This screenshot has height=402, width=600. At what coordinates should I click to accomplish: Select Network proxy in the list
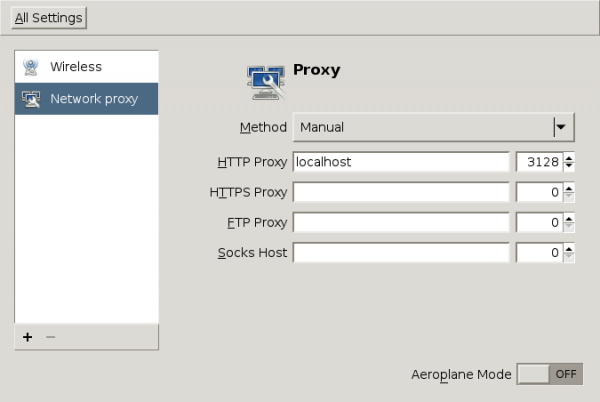point(94,99)
